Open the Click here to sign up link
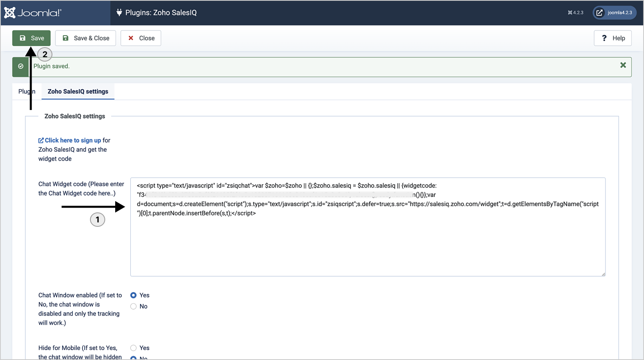This screenshot has width=644, height=360. coord(73,140)
